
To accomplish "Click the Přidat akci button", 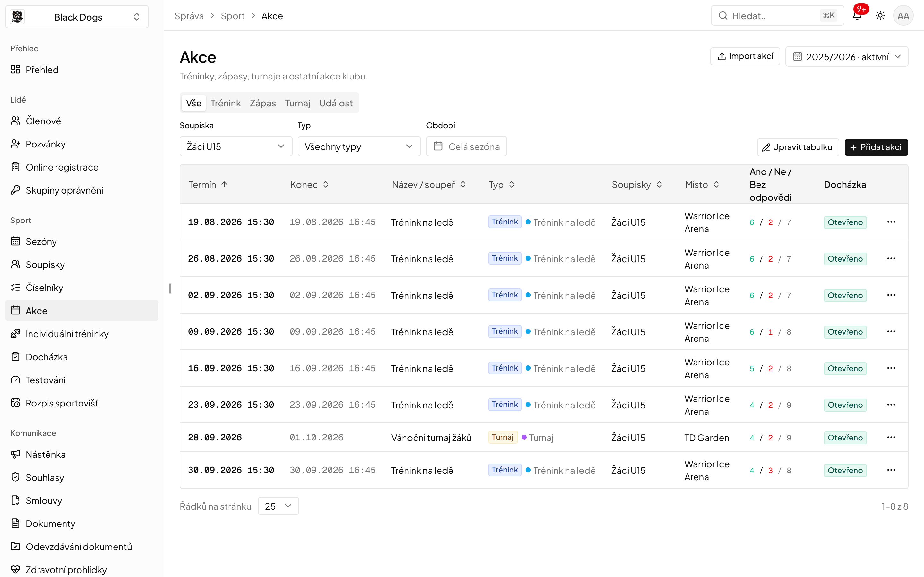I will coord(876,147).
